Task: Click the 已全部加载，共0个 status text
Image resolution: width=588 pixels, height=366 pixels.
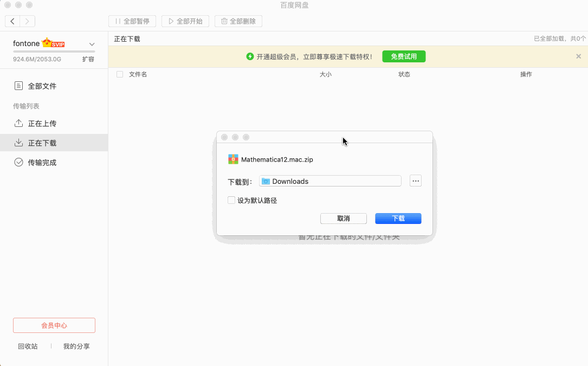Action: point(560,38)
